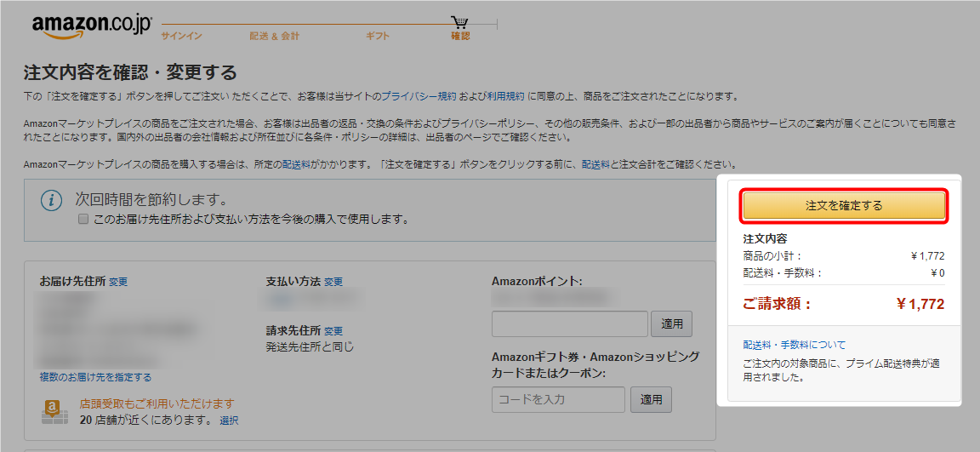Click 変更 next to お届け先住所

[x=118, y=282]
